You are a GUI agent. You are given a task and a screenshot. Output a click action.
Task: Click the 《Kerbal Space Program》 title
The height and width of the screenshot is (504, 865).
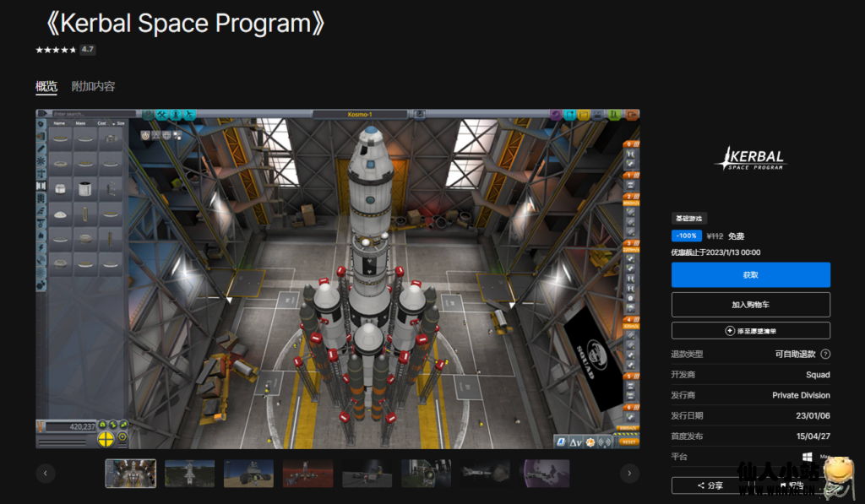pos(186,24)
